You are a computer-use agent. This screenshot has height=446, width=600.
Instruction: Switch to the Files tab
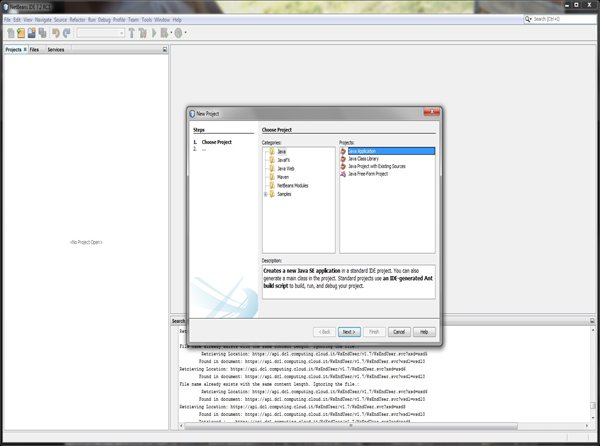[34, 50]
